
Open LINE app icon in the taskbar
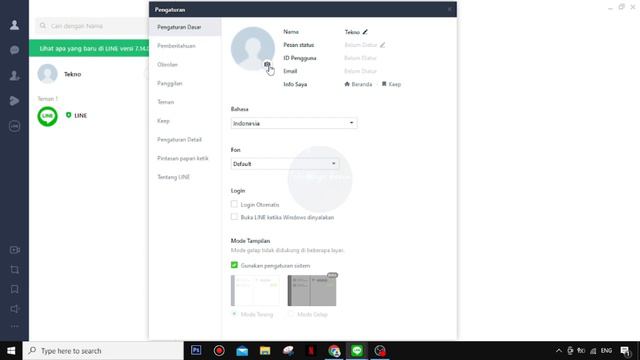coord(357,351)
